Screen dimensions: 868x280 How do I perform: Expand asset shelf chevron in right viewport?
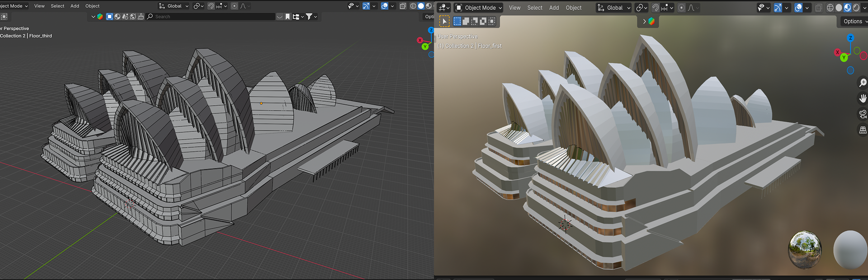click(644, 21)
